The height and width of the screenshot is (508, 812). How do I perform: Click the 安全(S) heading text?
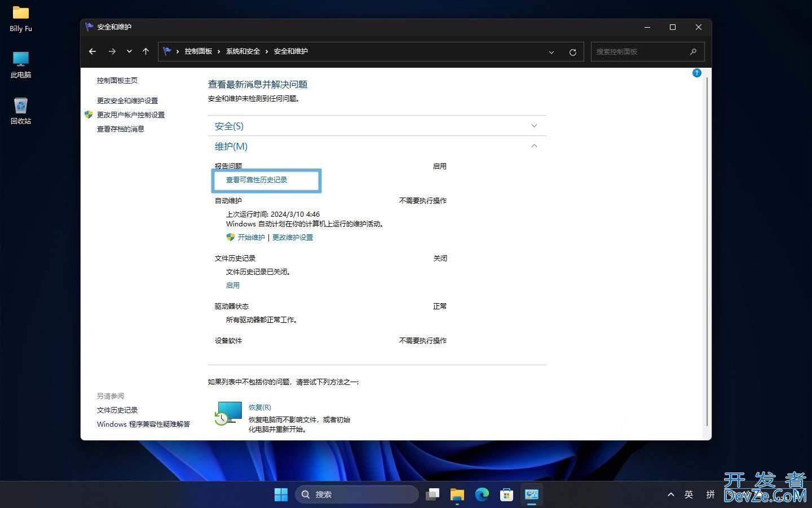point(229,126)
